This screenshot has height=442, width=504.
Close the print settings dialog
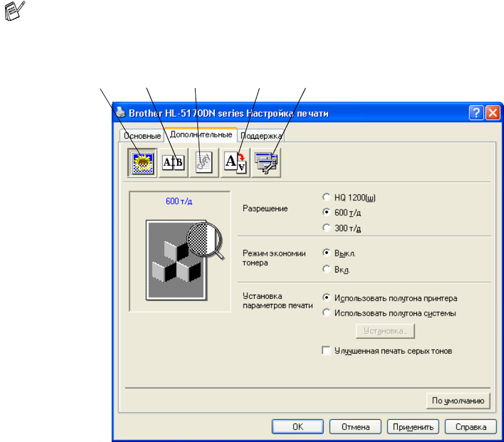[x=492, y=113]
